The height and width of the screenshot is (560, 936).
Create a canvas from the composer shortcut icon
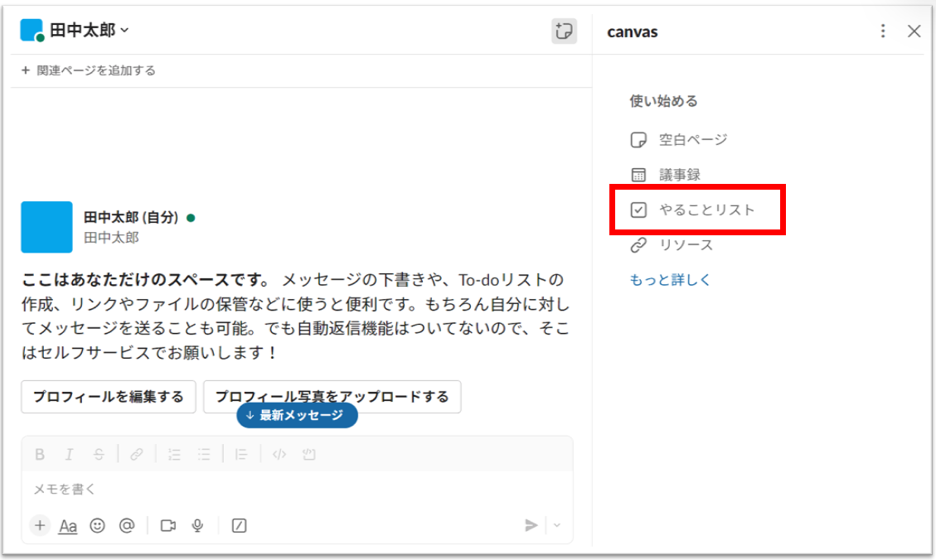pyautogui.click(x=238, y=525)
